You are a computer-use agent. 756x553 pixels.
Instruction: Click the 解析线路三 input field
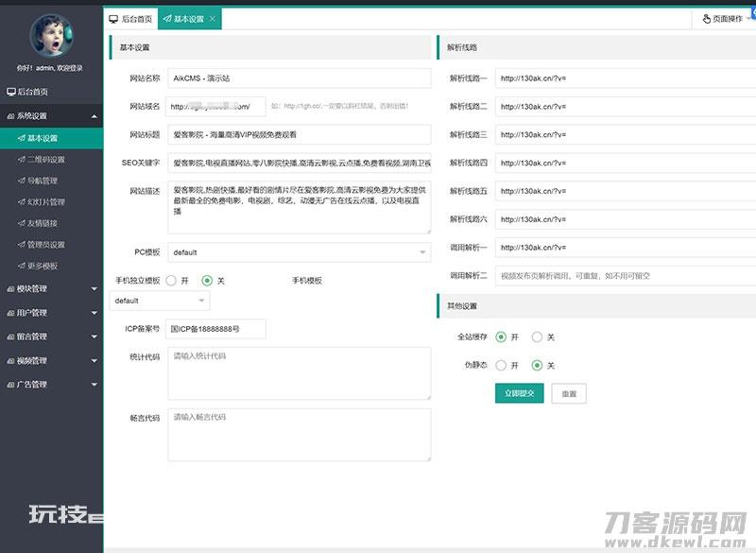coord(626,134)
